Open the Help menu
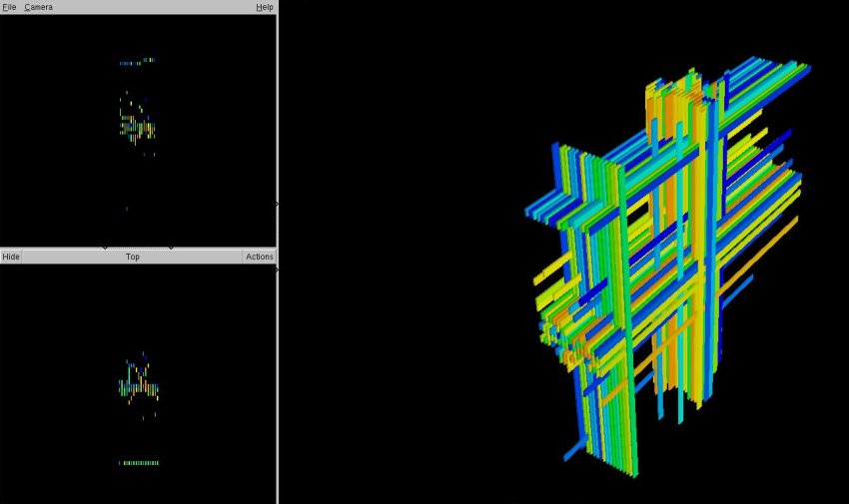 point(264,7)
